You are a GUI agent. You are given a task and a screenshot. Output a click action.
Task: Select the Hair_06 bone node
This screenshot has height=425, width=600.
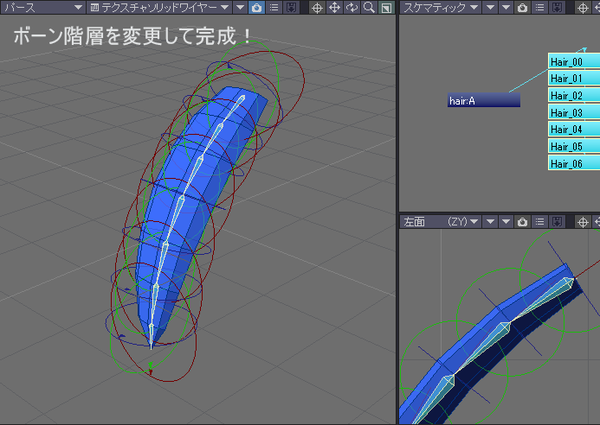point(574,163)
